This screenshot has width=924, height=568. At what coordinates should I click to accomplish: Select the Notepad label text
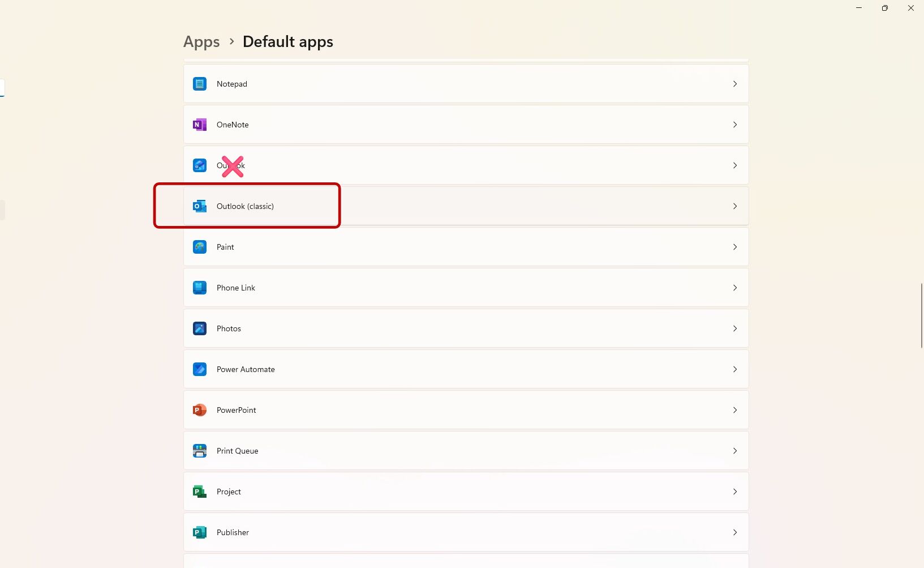click(232, 84)
